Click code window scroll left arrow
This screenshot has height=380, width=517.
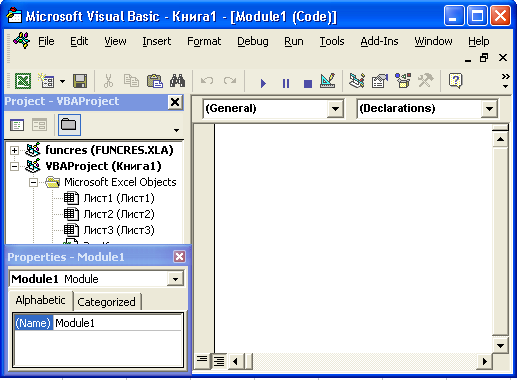(236, 361)
